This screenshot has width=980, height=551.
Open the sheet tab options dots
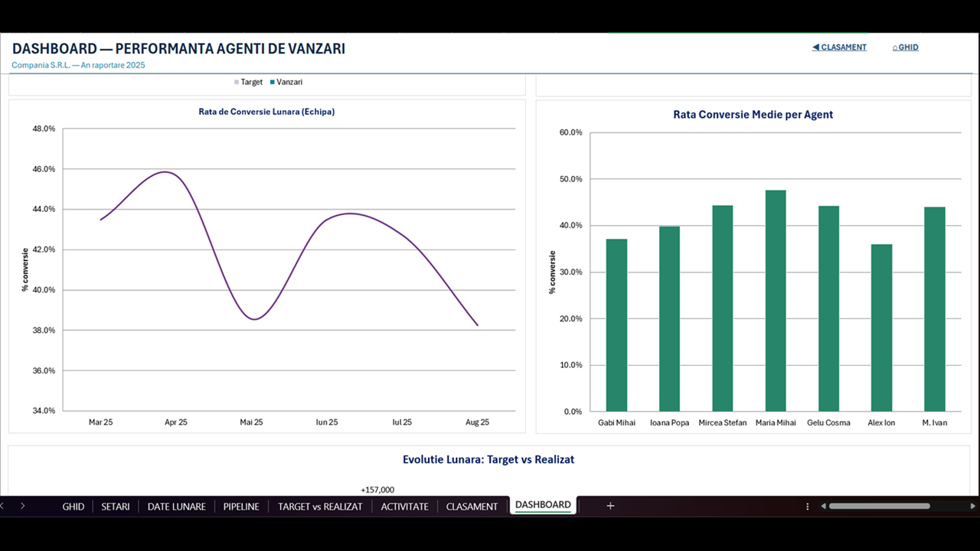808,507
